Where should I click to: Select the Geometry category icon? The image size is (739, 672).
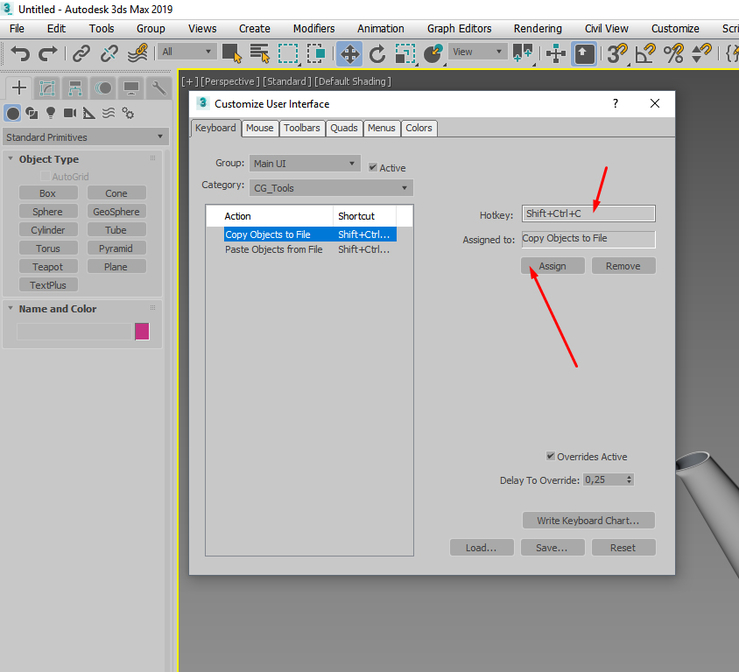coord(13,113)
